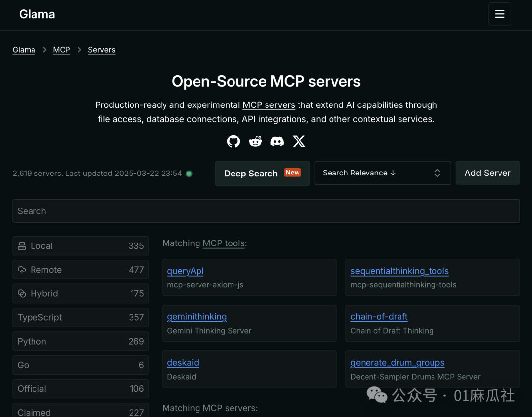The height and width of the screenshot is (417, 532).
Task: Filter by Go language
Action: tap(81, 365)
